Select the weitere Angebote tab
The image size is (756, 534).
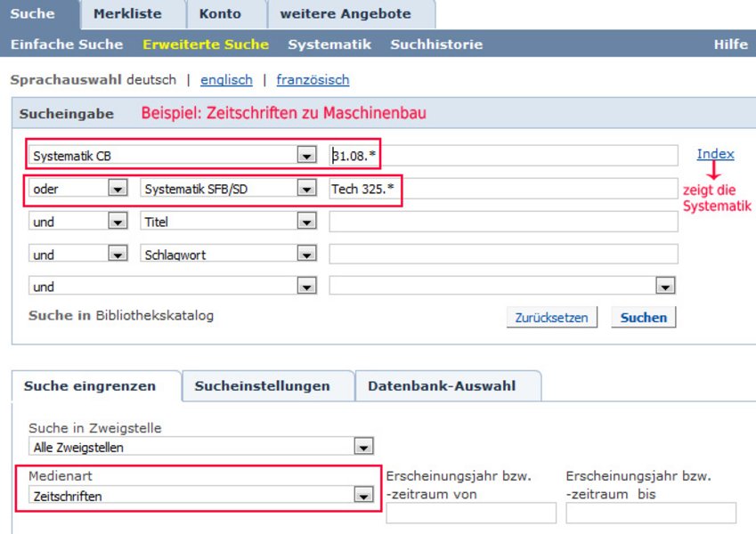click(345, 14)
